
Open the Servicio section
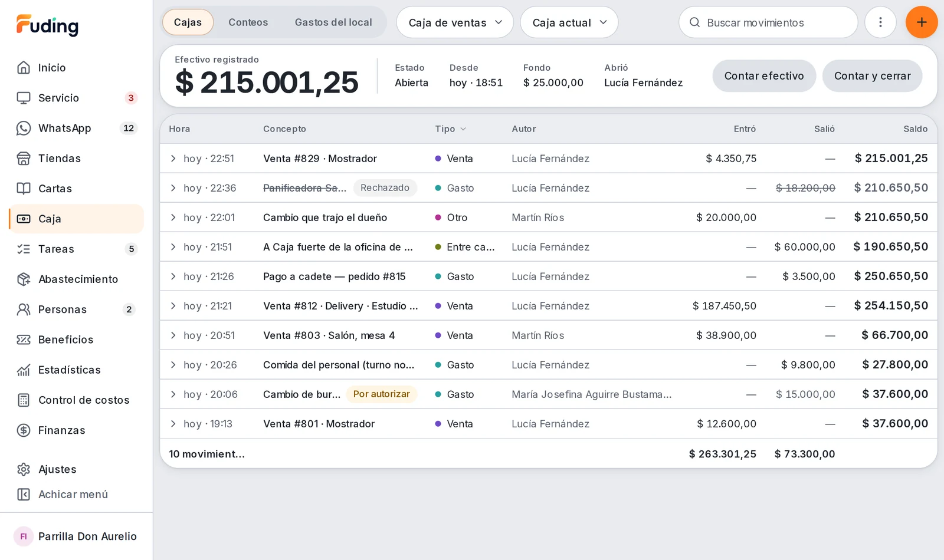(77, 98)
